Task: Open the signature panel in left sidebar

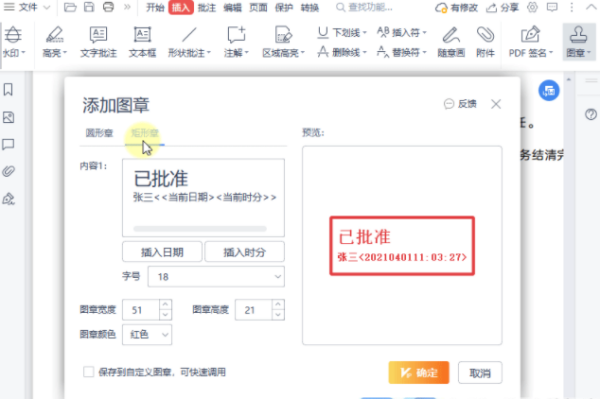Action: point(8,199)
